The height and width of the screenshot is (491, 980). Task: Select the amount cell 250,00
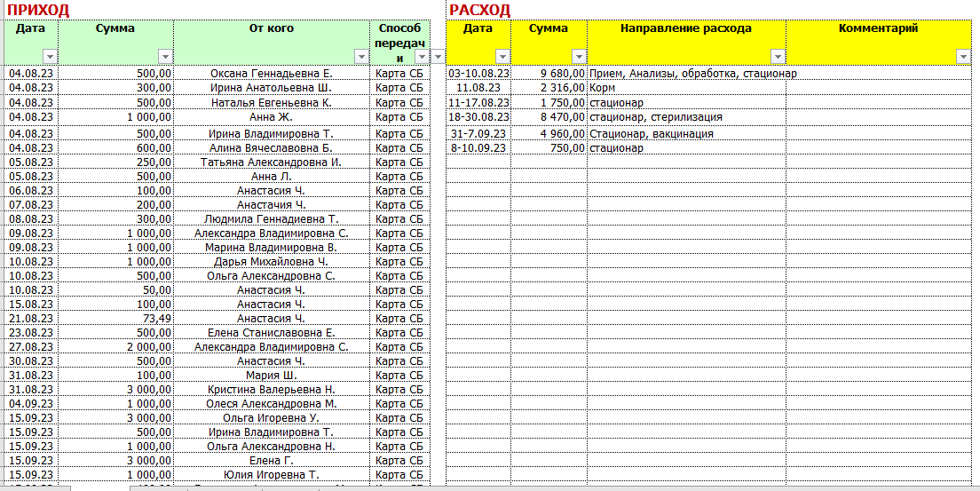coord(116,162)
